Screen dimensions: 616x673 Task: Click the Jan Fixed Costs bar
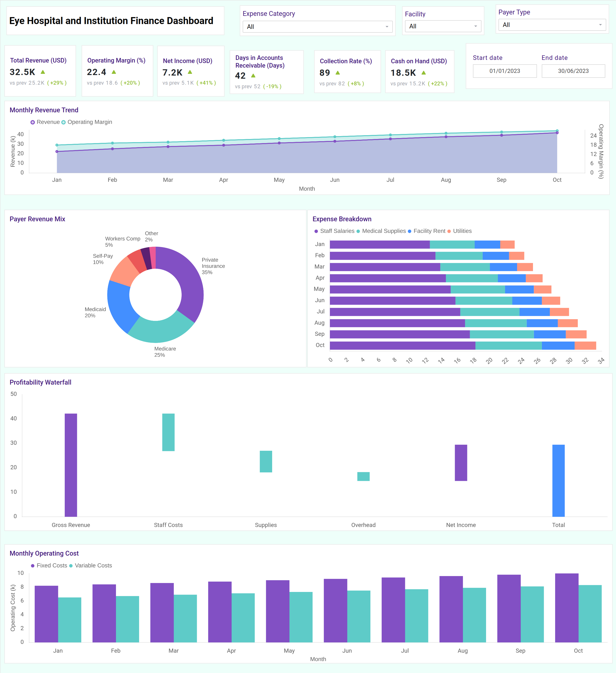(46, 614)
